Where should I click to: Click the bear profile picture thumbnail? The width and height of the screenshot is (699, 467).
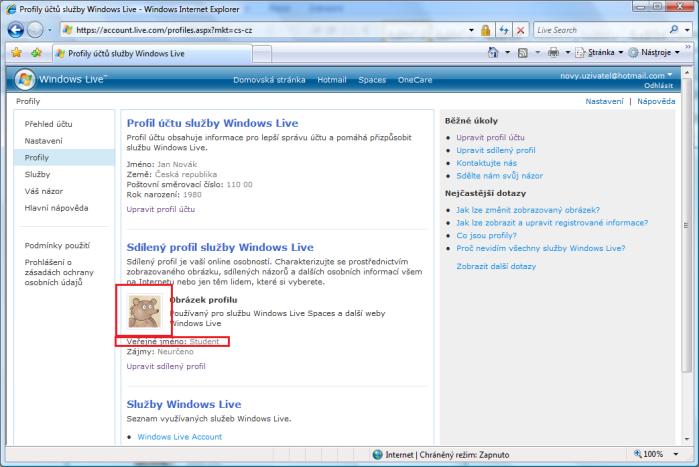coord(144,312)
